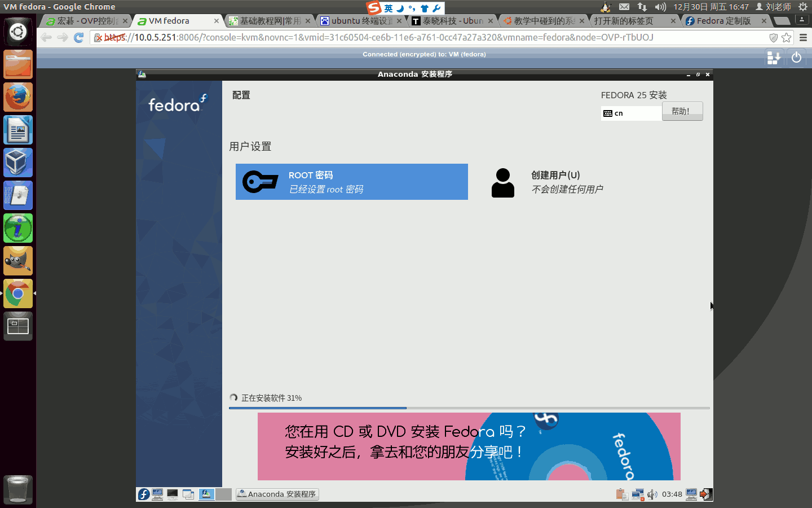Image resolution: width=812 pixels, height=508 pixels.
Task: Click the noVNC power button icon
Action: click(x=796, y=58)
